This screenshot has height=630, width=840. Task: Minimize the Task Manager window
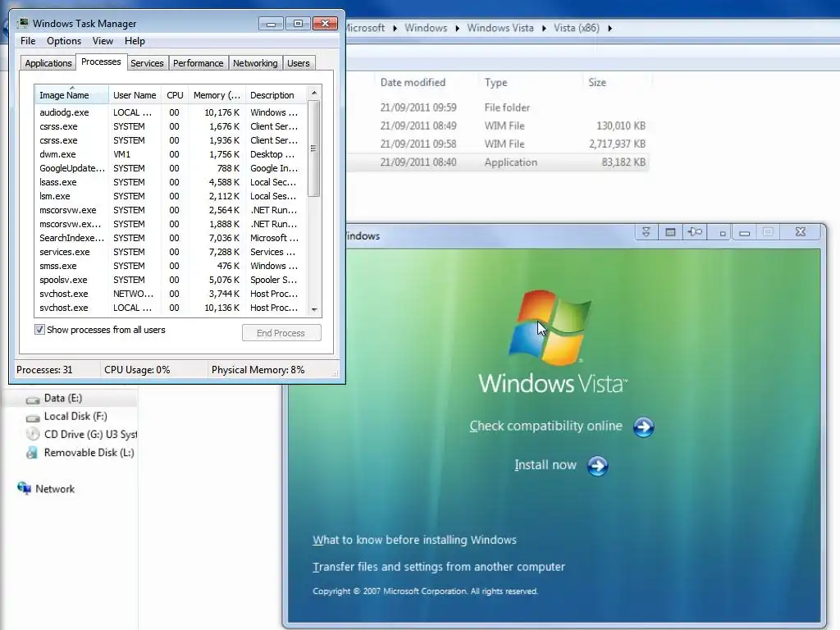(271, 24)
